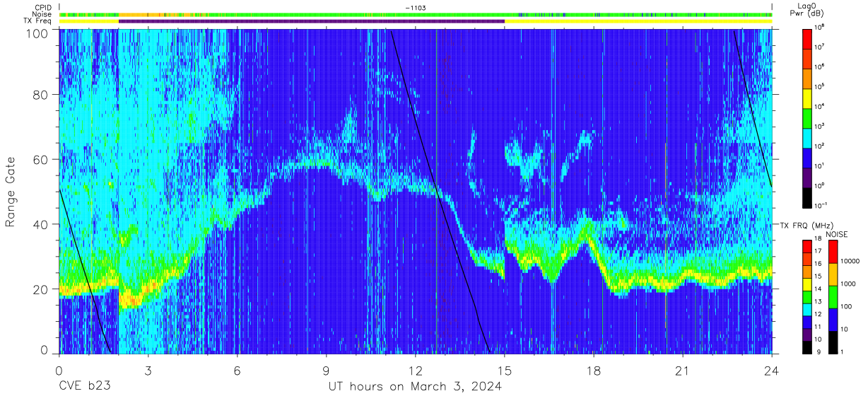Image resolution: width=868 pixels, height=401 pixels.
Task: Click the x-axis tick label '12'
Action: click(x=415, y=370)
